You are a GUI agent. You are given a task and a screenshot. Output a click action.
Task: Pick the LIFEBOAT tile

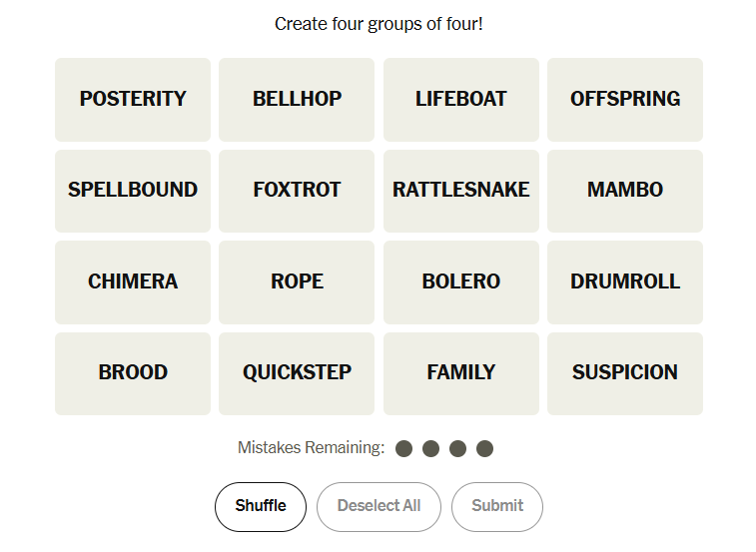(460, 99)
